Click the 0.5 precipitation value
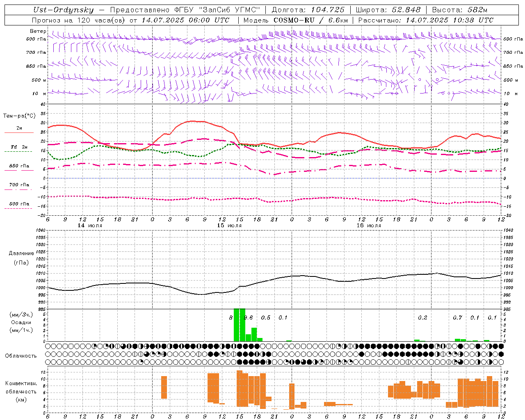The width and height of the screenshot is (525, 420). click(266, 318)
